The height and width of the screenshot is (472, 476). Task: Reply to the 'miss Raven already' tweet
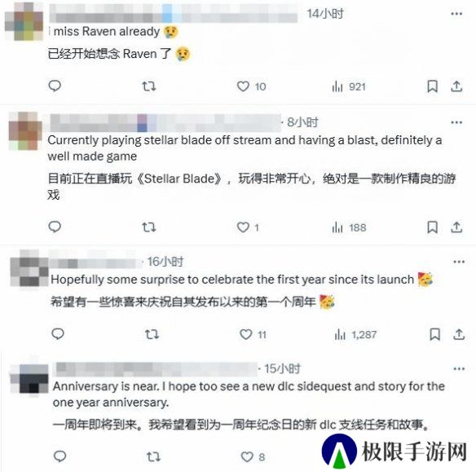pos(55,86)
